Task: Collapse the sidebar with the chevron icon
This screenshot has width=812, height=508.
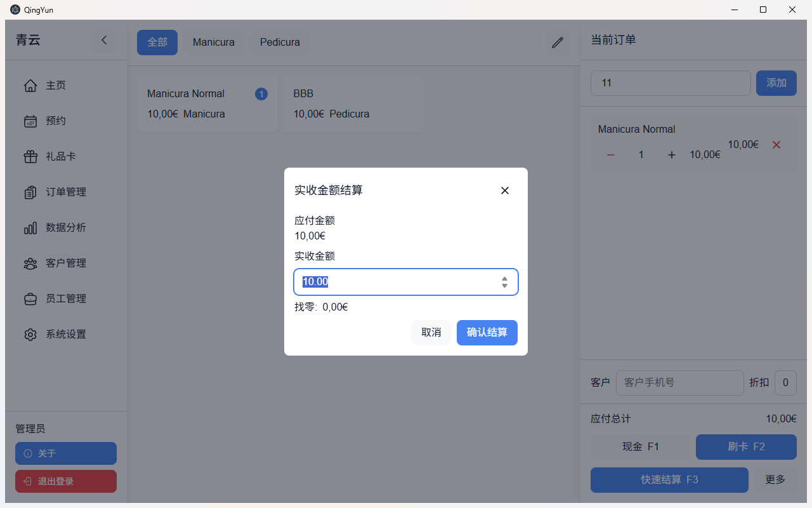Action: pos(104,40)
